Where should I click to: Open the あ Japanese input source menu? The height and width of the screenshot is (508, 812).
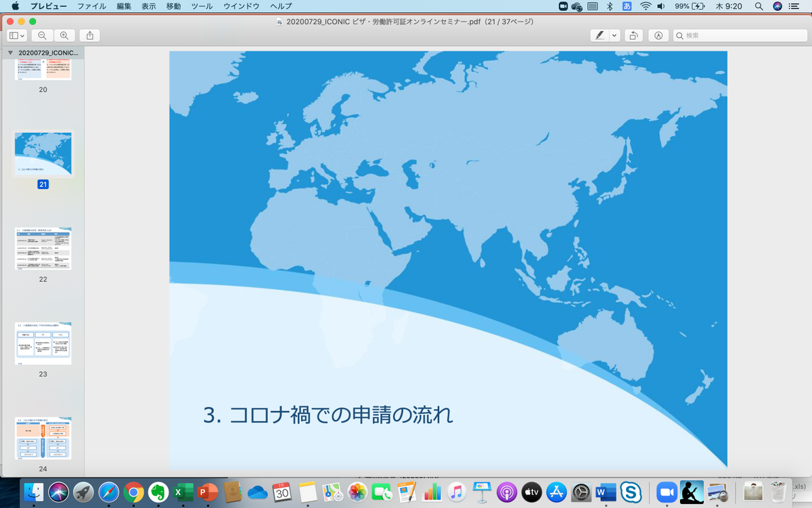627,6
